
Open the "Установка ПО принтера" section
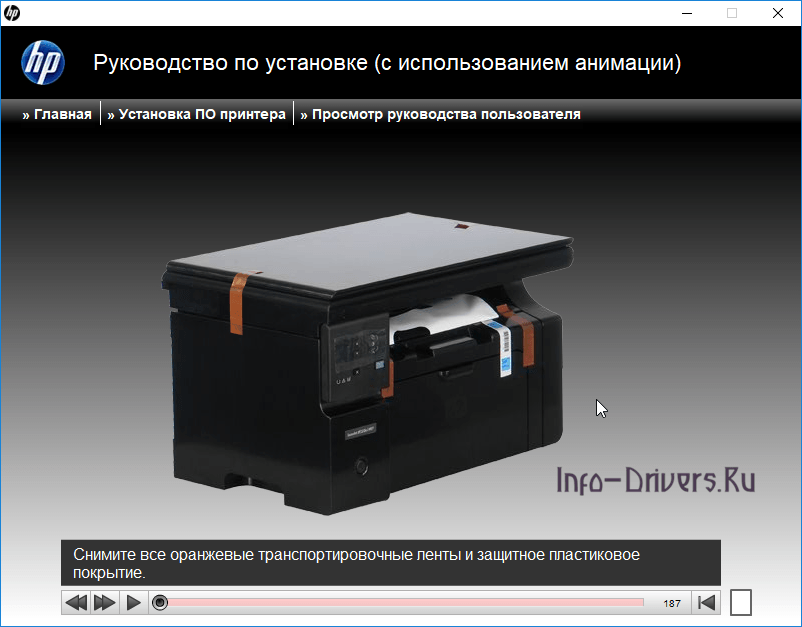click(196, 113)
